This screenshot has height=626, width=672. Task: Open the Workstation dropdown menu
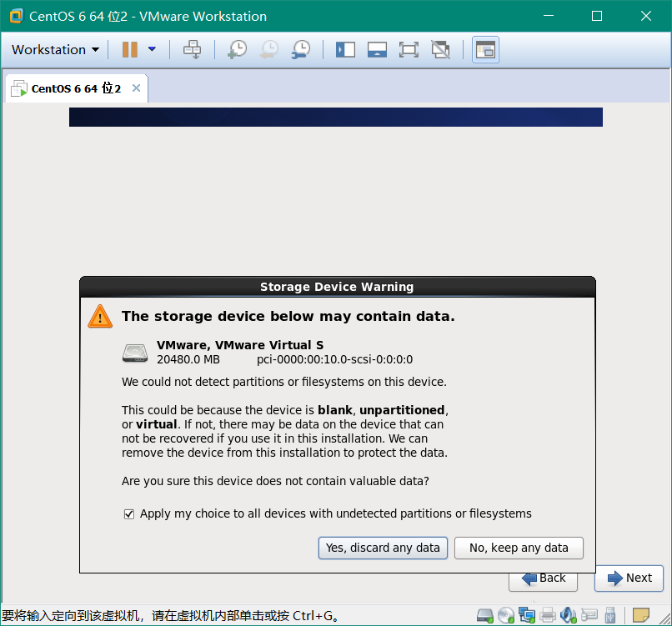click(x=55, y=50)
